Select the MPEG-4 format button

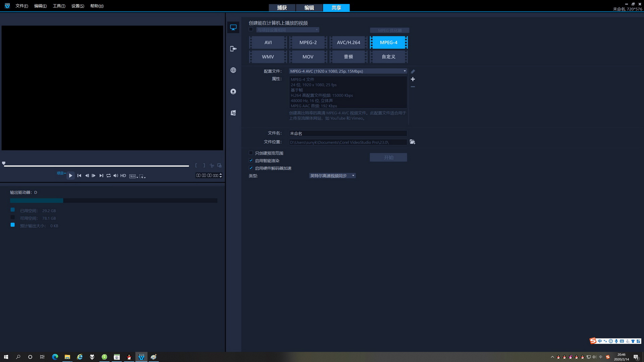(389, 43)
